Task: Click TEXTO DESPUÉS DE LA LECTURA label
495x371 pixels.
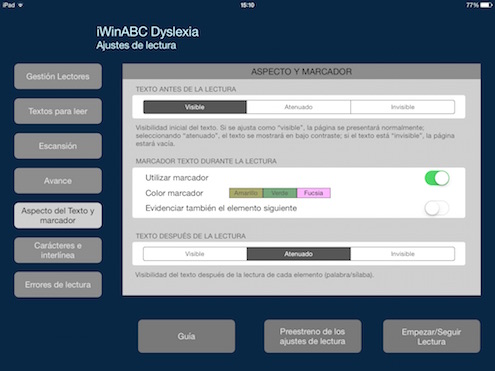Action: pos(191,236)
